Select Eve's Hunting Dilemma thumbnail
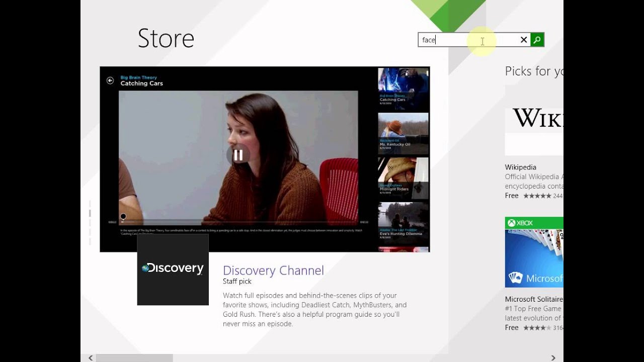644x362 pixels. point(403,223)
